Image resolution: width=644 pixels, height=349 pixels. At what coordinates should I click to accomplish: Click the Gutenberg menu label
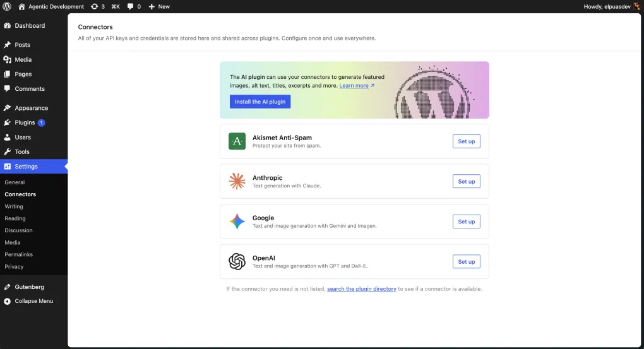pyautogui.click(x=30, y=287)
